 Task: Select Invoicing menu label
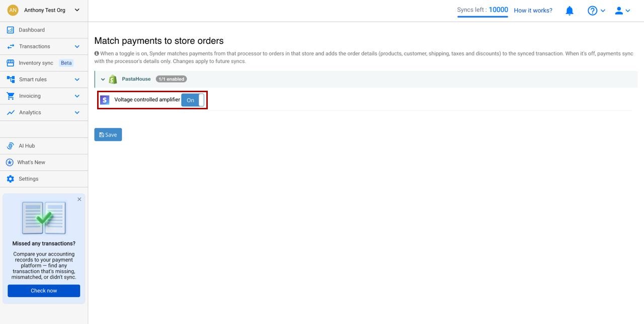30,96
